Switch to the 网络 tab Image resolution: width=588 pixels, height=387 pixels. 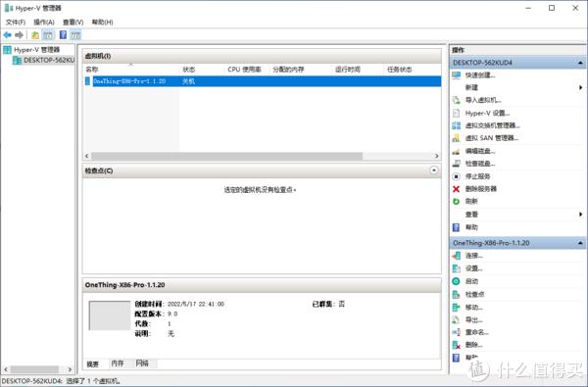142,363
